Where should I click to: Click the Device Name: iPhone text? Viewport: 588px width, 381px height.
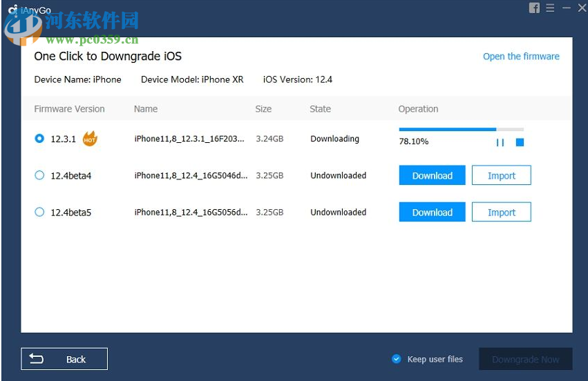click(77, 79)
